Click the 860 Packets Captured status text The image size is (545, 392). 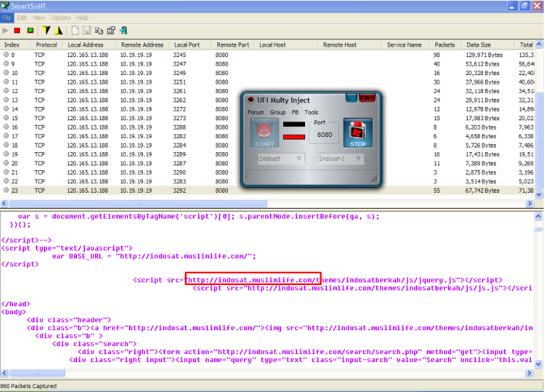pyautogui.click(x=29, y=386)
